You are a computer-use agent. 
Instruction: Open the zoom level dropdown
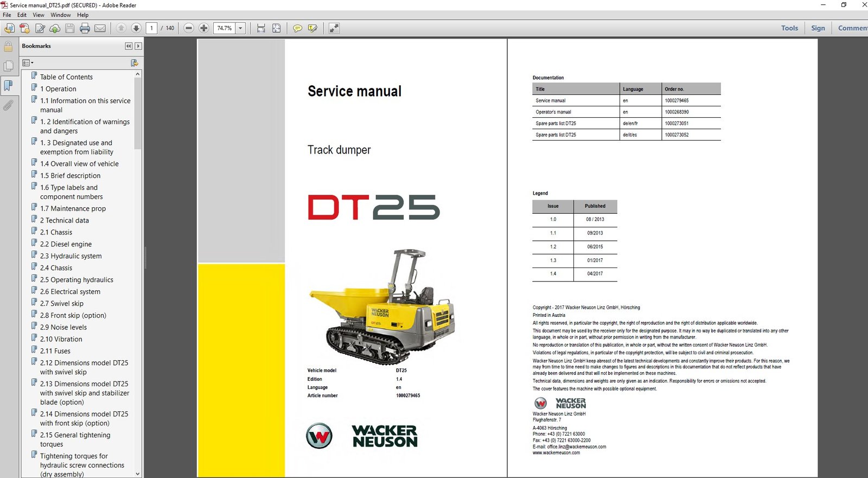point(240,28)
